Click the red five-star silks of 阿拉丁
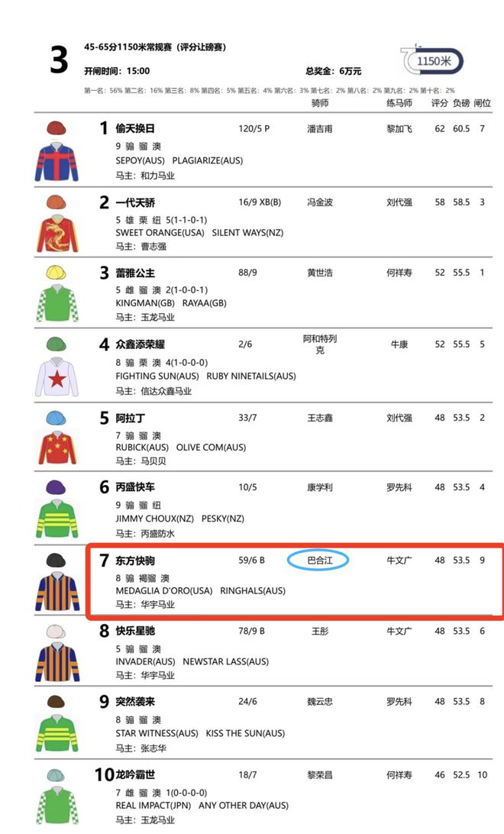The image size is (504, 834). (57, 437)
